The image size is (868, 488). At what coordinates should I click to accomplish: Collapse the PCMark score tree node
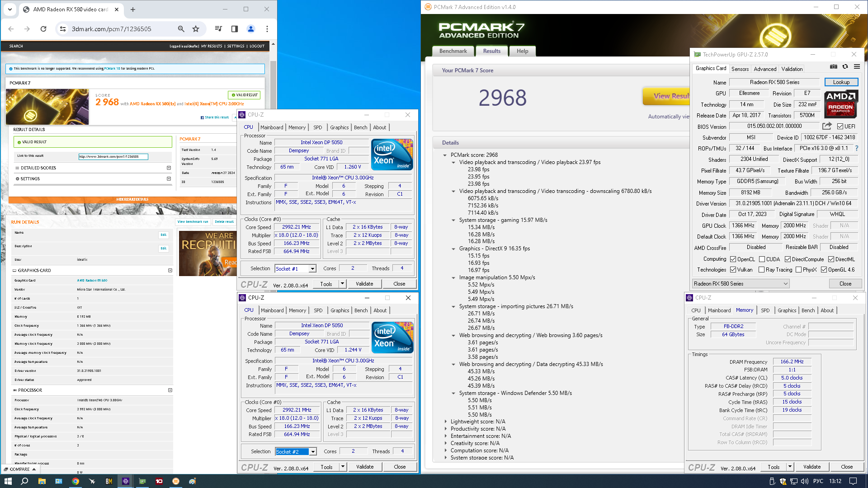(x=445, y=155)
